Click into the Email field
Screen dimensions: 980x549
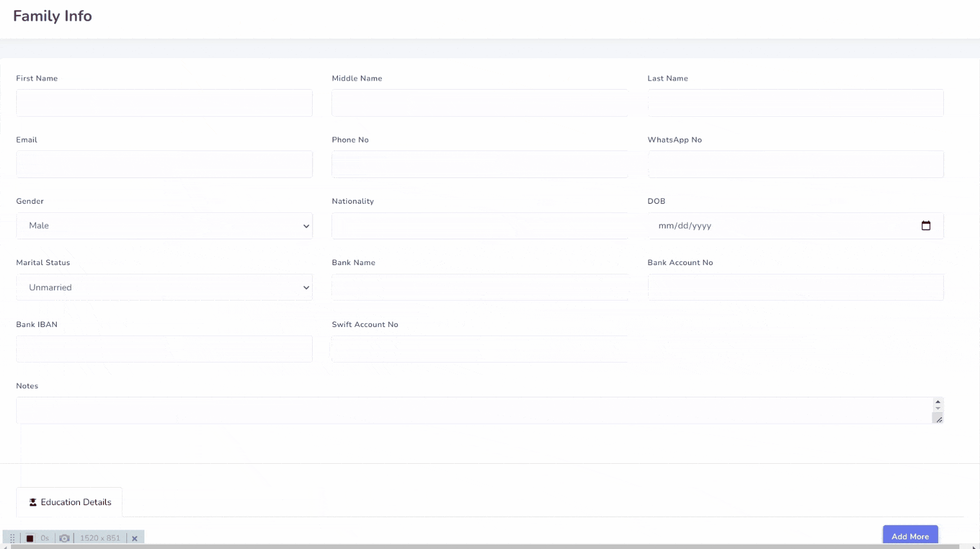coord(164,164)
